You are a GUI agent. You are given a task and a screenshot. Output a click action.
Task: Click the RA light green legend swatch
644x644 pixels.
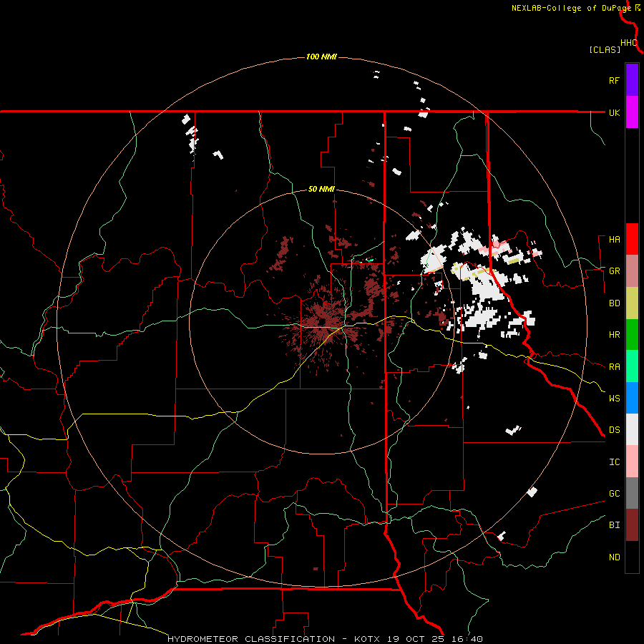click(x=632, y=366)
